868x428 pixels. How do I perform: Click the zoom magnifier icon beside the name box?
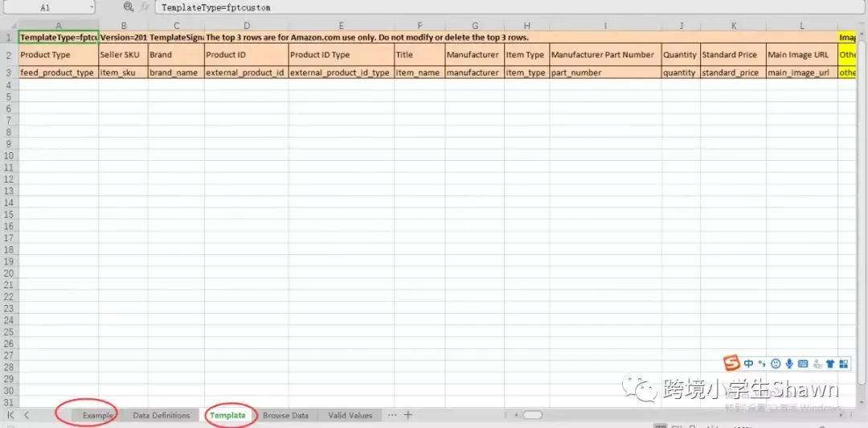129,7
